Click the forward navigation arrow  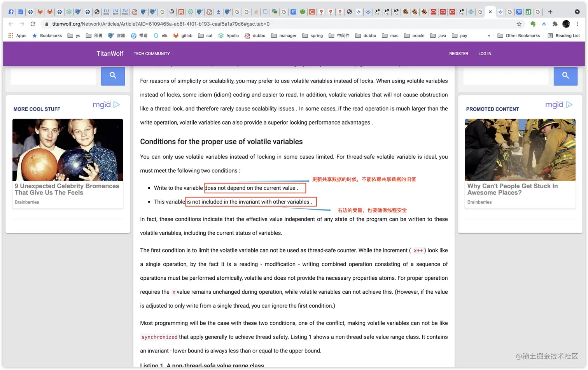coord(22,24)
